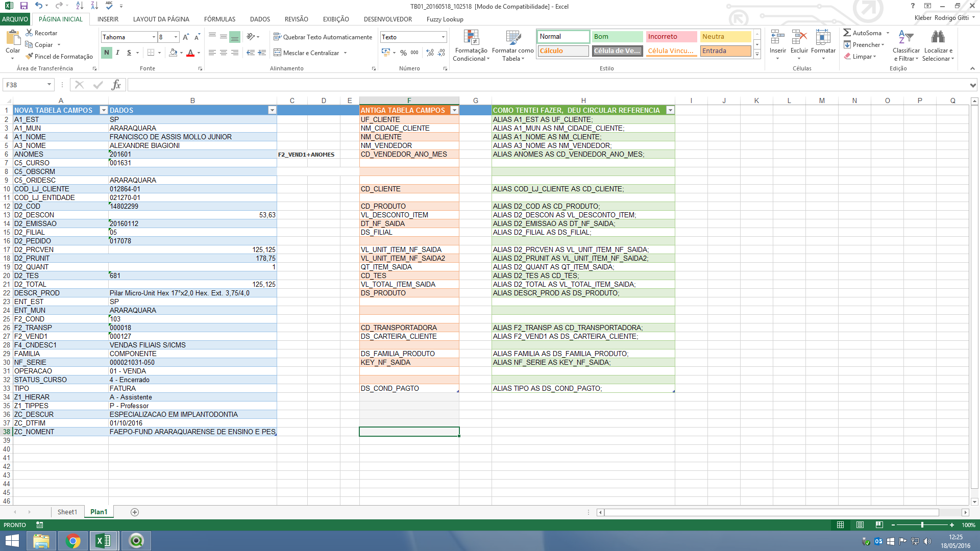Switch to Page Layout view icon
The image size is (980, 551).
pyautogui.click(x=860, y=524)
